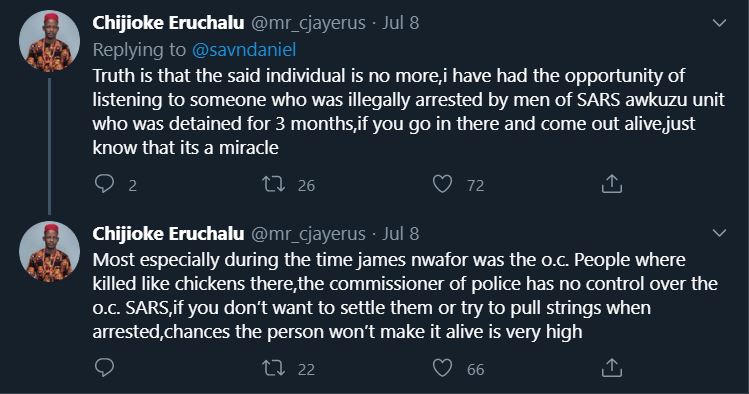
Task: Open the second tweet's more options chevron
Action: point(719,233)
